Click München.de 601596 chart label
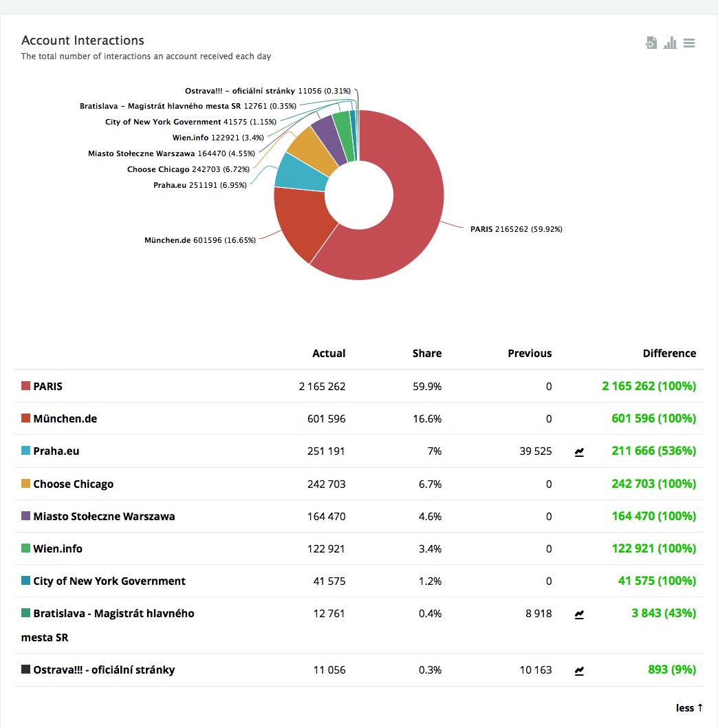This screenshot has height=728, width=718. (x=200, y=241)
